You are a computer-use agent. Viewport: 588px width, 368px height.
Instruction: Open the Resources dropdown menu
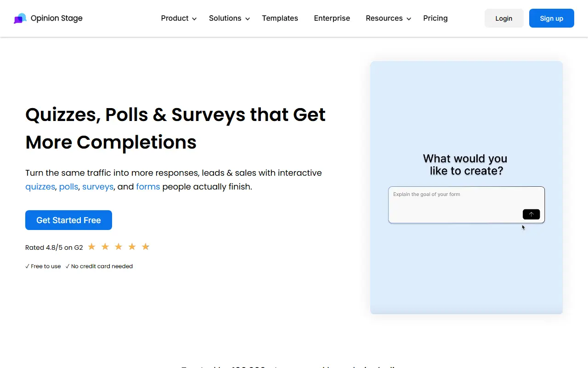pyautogui.click(x=389, y=18)
